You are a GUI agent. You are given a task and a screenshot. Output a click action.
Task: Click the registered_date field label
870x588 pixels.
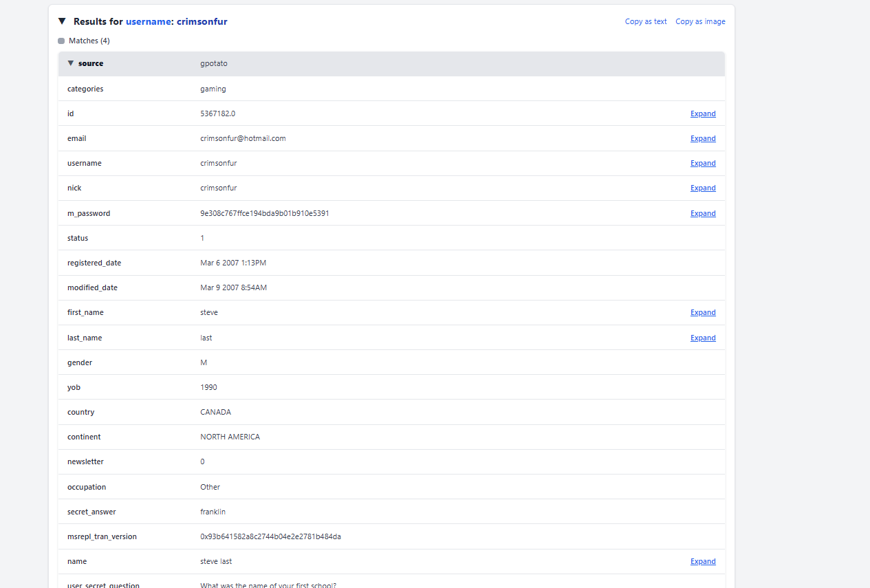tap(94, 263)
